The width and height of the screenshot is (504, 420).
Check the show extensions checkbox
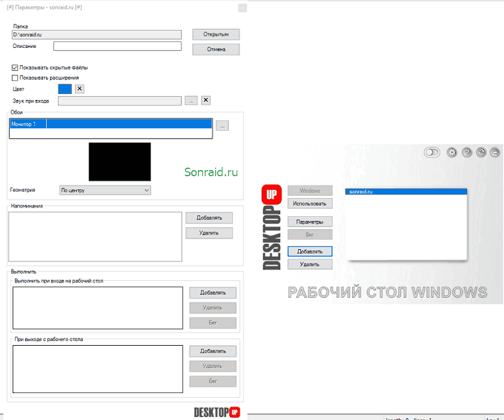(x=15, y=78)
